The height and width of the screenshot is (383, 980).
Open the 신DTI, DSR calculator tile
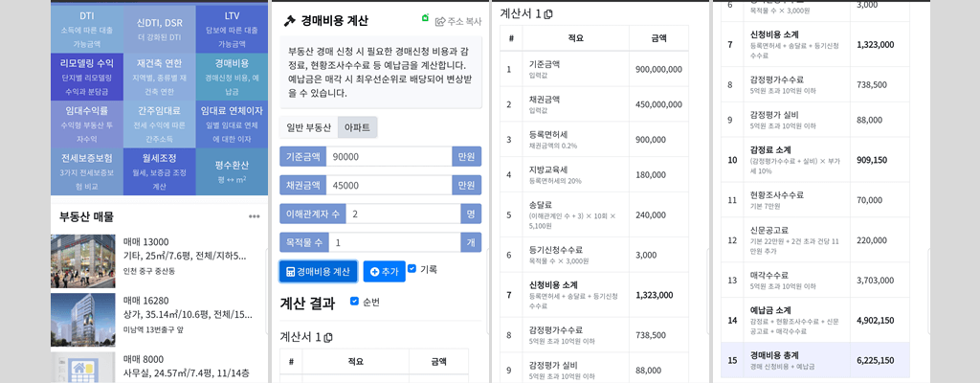[160, 30]
